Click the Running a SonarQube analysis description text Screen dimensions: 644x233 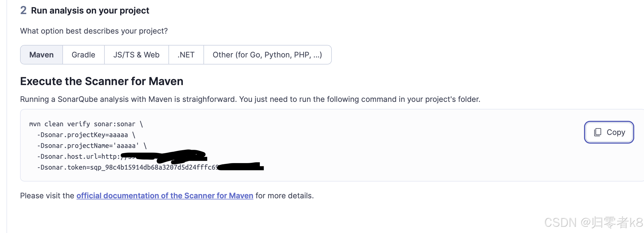click(250, 99)
